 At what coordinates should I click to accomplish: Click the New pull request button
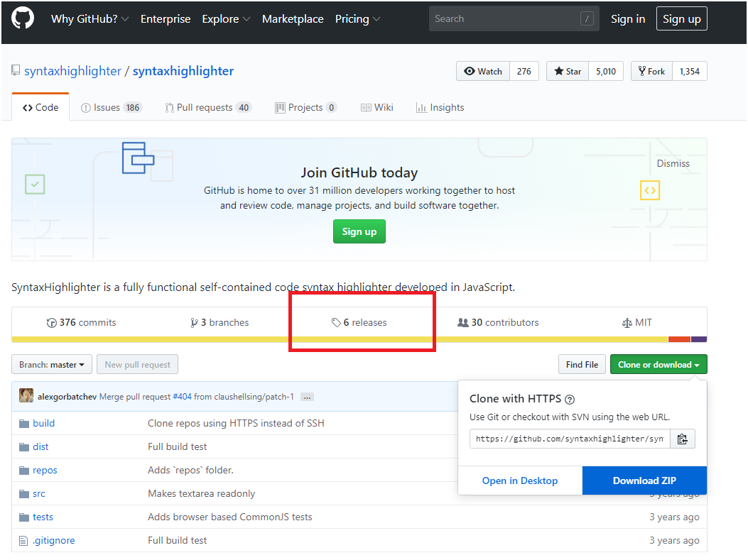point(137,364)
